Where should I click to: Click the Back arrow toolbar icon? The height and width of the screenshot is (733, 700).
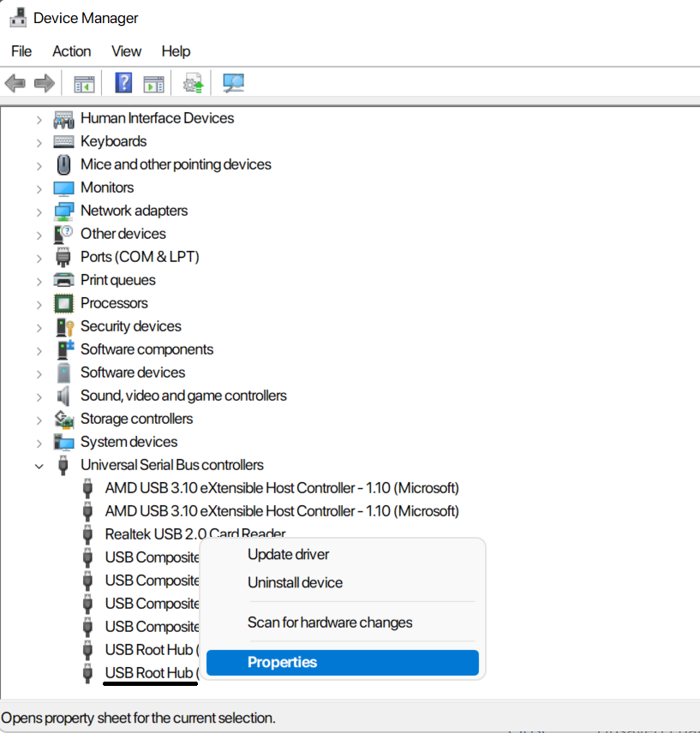pos(15,84)
